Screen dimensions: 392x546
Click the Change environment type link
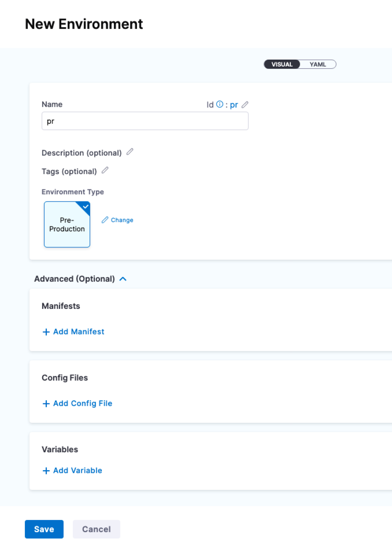point(122,220)
